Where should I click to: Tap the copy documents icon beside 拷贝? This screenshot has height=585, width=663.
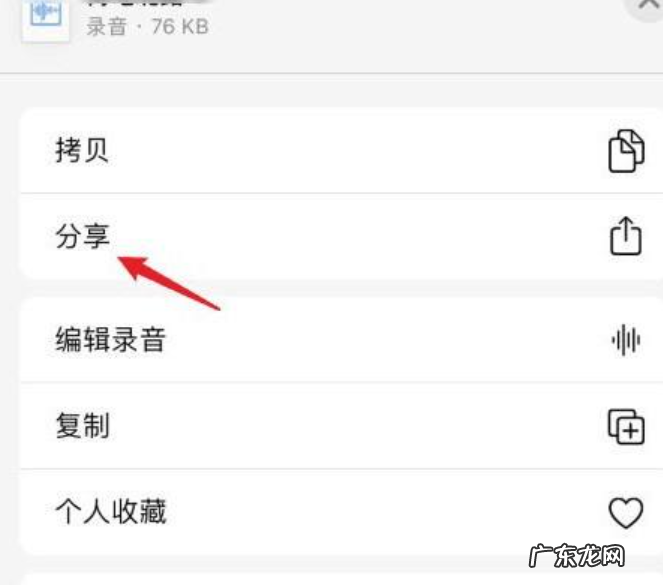pos(626,151)
